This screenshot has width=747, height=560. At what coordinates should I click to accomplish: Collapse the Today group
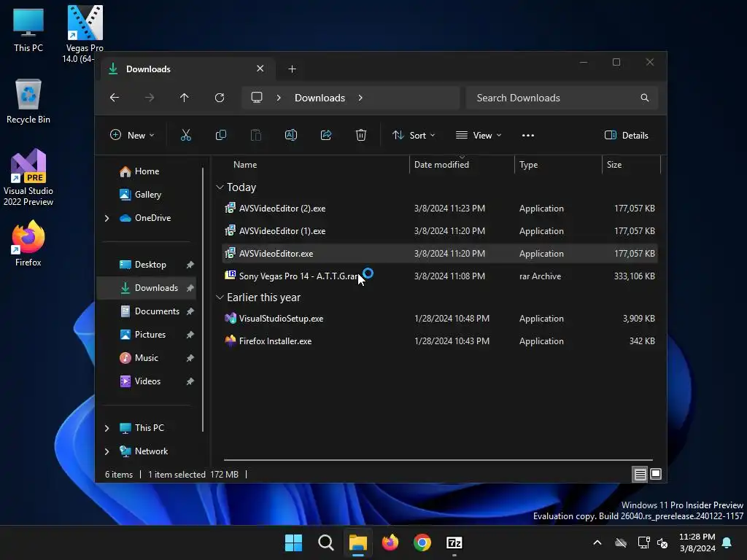pos(220,187)
